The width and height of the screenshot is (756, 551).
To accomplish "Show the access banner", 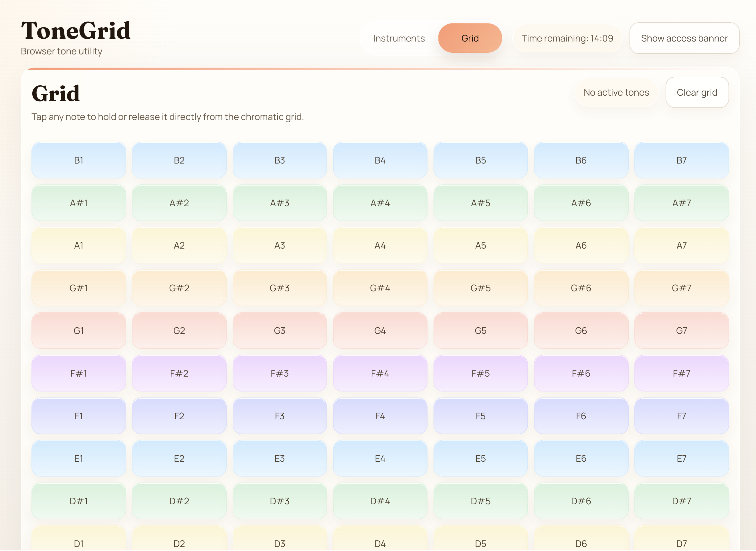I will (684, 38).
